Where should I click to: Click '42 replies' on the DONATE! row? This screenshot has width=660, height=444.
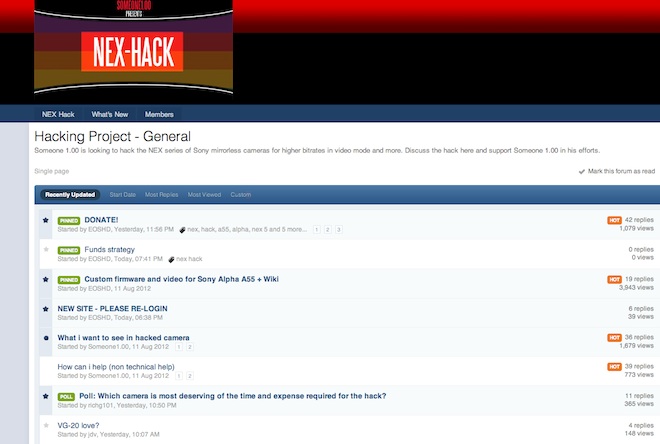639,220
